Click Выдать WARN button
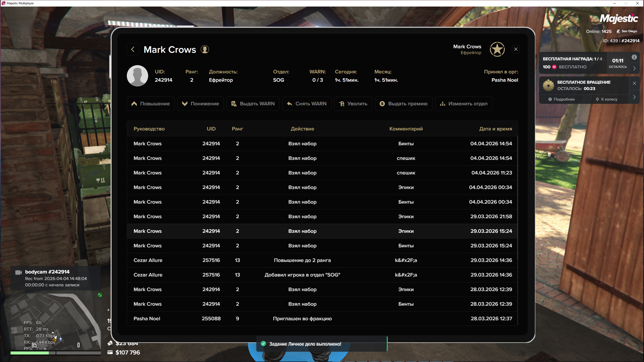 253,104
